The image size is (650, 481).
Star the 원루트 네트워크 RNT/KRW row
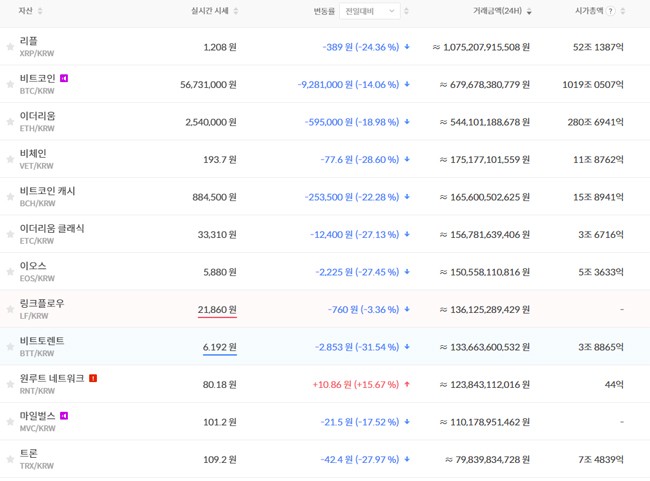pos(10,384)
